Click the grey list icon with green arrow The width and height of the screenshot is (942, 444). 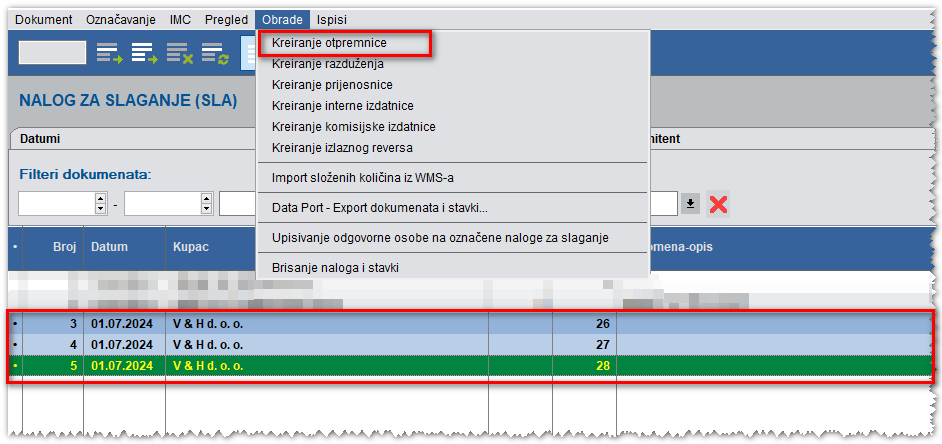[x=108, y=54]
